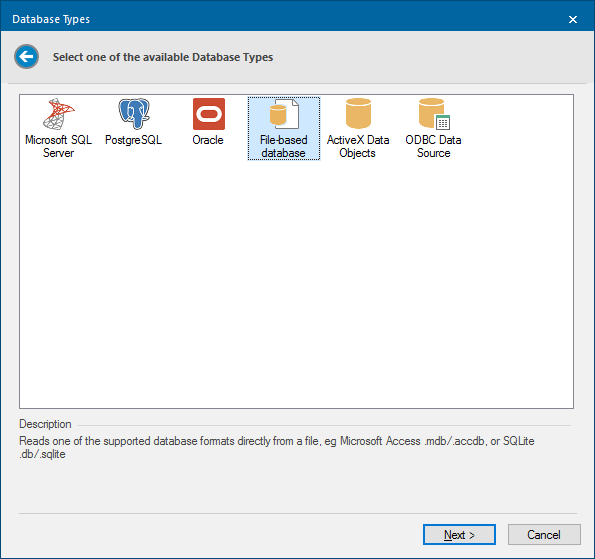This screenshot has width=595, height=559.
Task: Click the "Microsoft SQL Server" text label
Action: (x=58, y=146)
